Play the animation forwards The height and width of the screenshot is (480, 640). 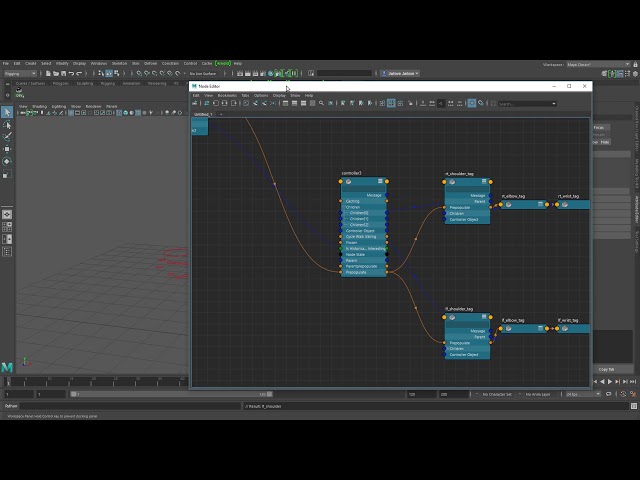click(610, 382)
